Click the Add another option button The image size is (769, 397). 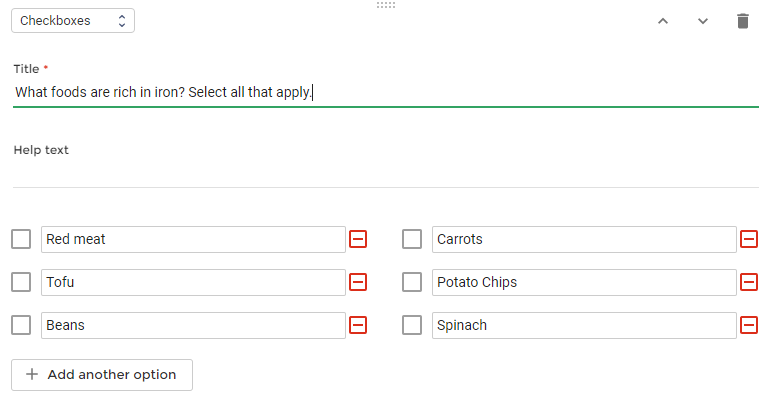point(102,375)
